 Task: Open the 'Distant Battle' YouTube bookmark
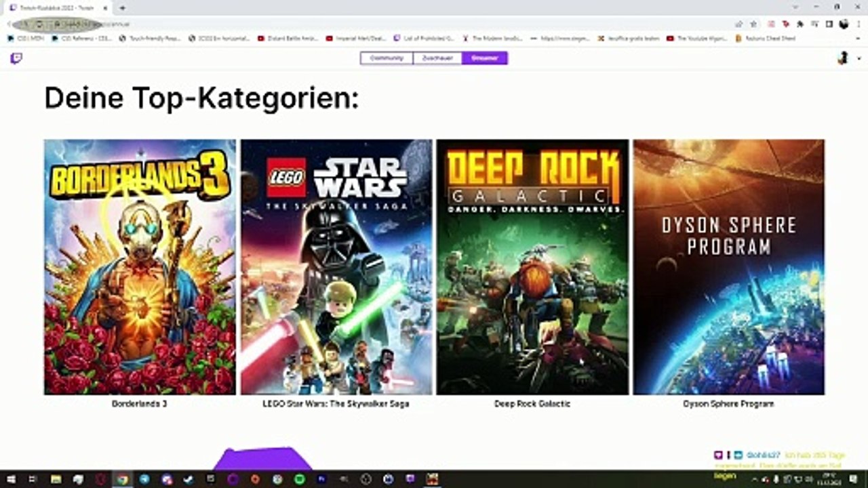coord(288,39)
